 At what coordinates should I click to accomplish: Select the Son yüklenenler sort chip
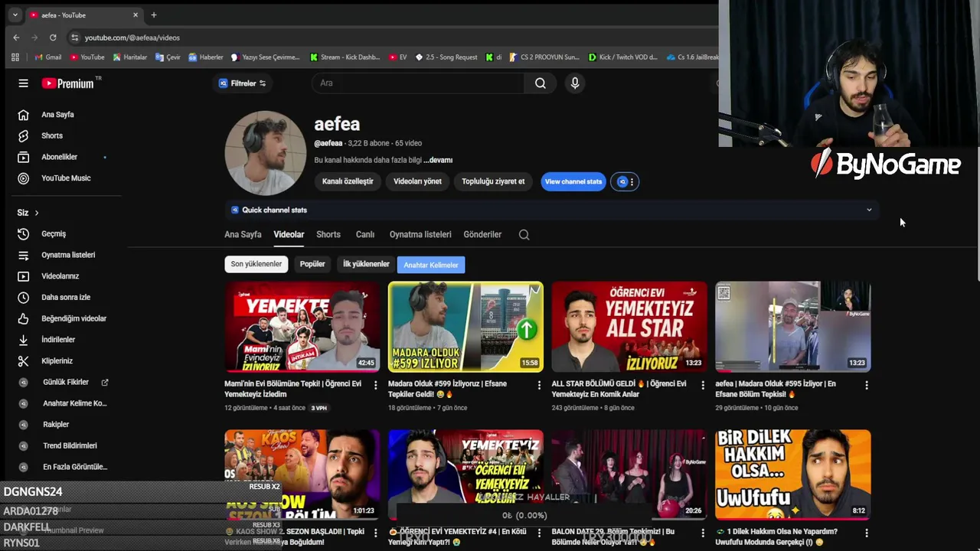point(256,264)
